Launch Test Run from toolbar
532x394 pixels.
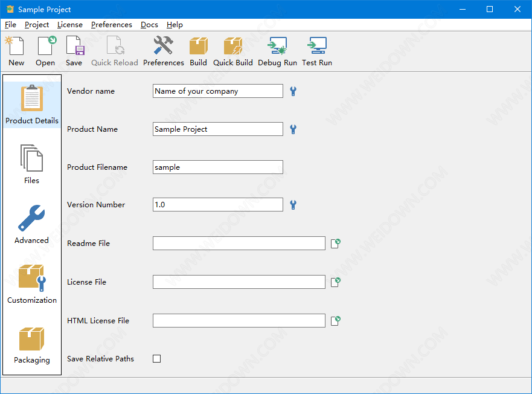pos(317,51)
